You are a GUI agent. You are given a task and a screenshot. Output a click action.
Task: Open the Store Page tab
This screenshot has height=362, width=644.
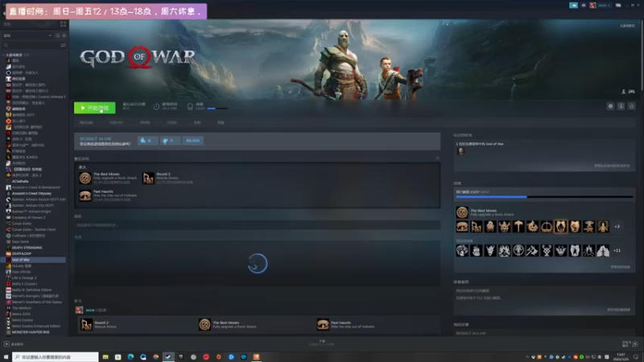(86, 122)
